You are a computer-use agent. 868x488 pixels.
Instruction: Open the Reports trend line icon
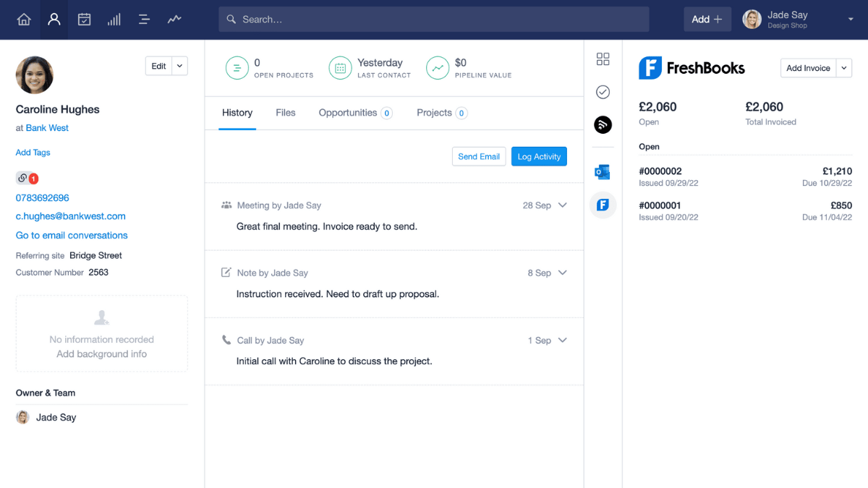pos(174,19)
